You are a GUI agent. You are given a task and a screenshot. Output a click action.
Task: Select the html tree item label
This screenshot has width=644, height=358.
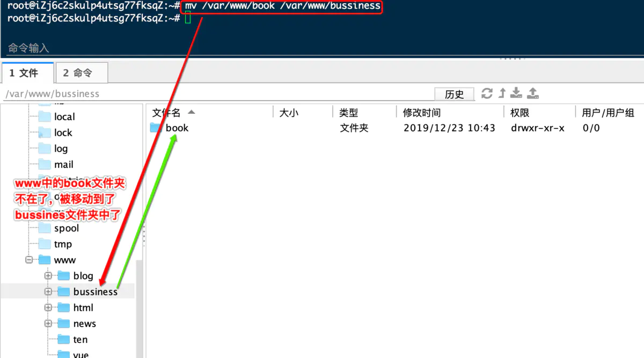tap(83, 308)
